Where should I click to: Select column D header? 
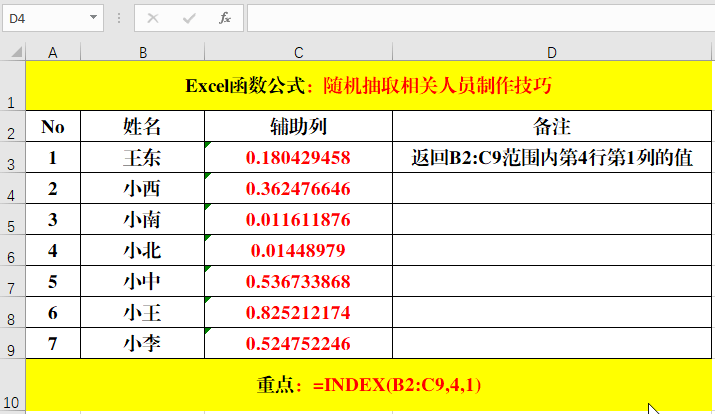pos(552,52)
